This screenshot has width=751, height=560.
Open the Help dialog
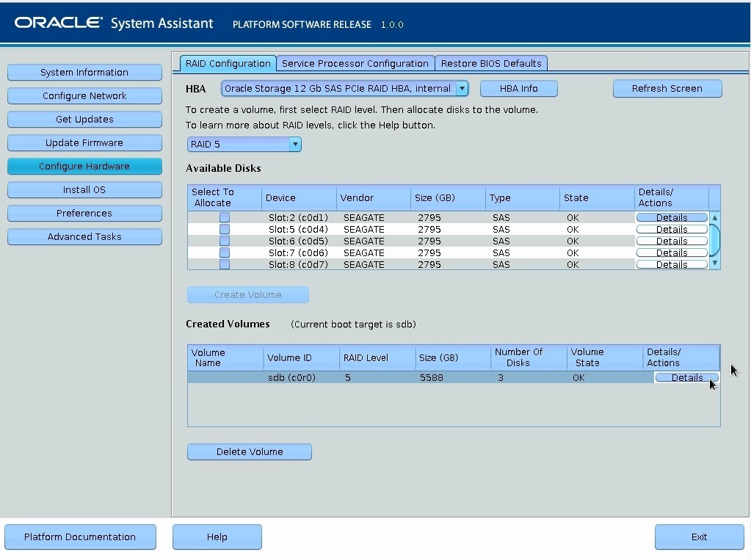217,537
